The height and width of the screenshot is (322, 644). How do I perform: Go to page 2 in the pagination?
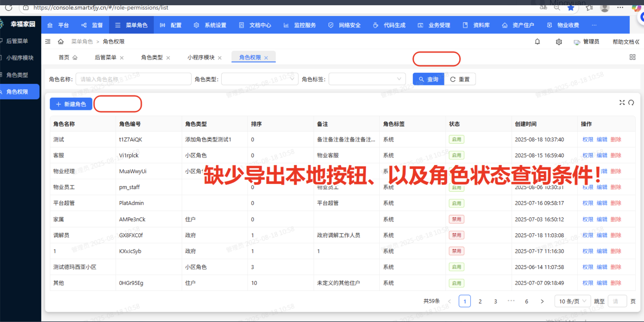pyautogui.click(x=480, y=301)
